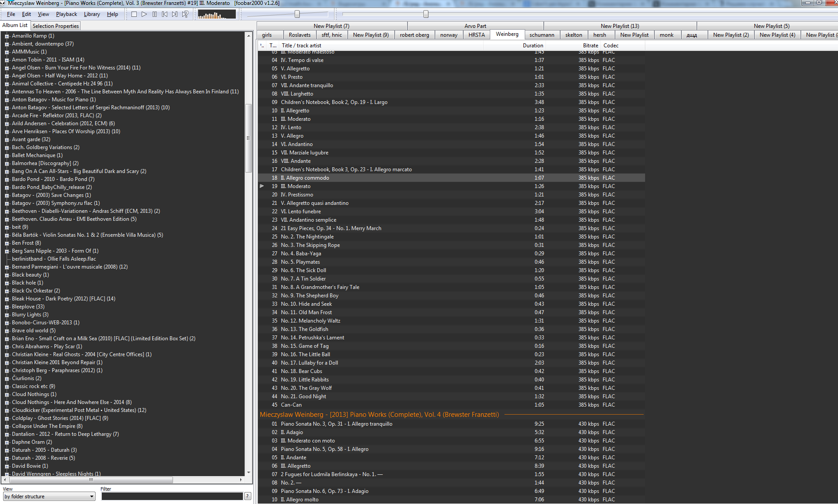Open the 'by folder structure' View dropdown
838x504 pixels.
pos(49,496)
